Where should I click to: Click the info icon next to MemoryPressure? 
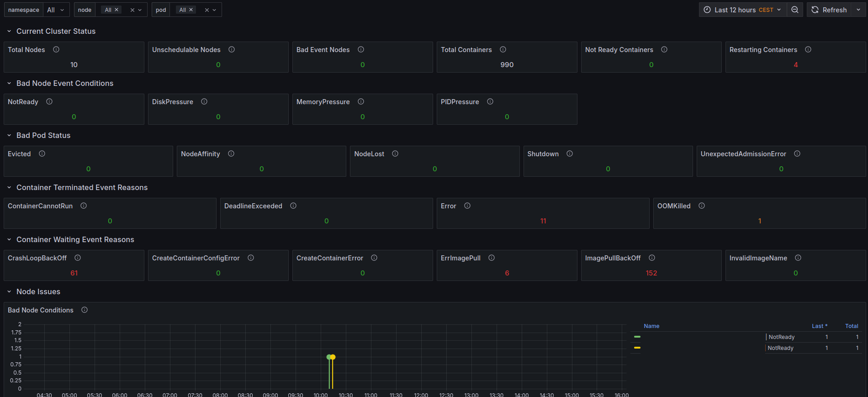click(x=361, y=101)
